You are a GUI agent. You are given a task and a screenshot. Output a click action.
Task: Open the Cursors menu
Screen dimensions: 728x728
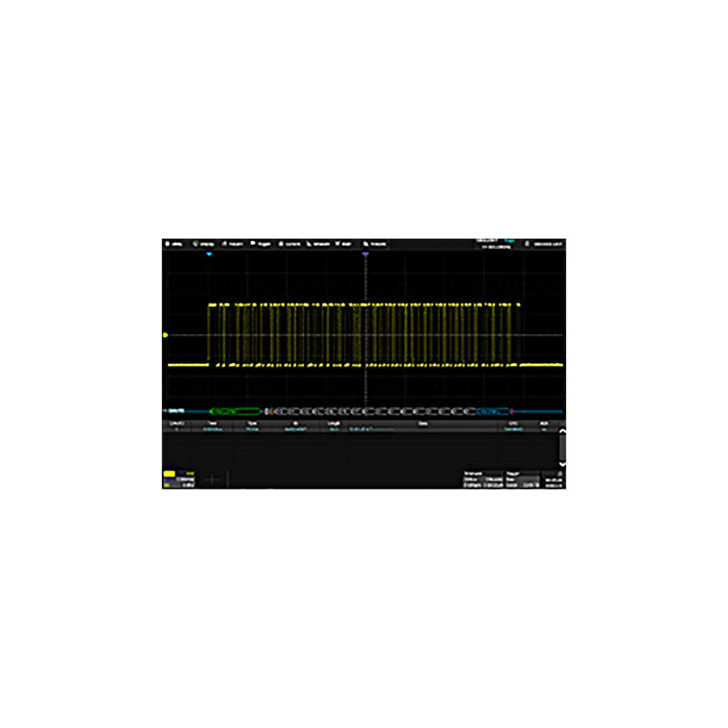[290, 244]
